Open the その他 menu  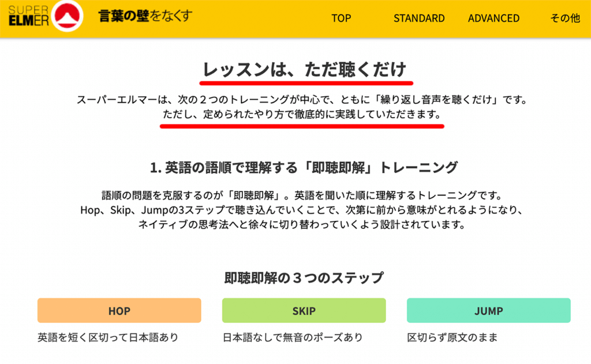tap(564, 18)
